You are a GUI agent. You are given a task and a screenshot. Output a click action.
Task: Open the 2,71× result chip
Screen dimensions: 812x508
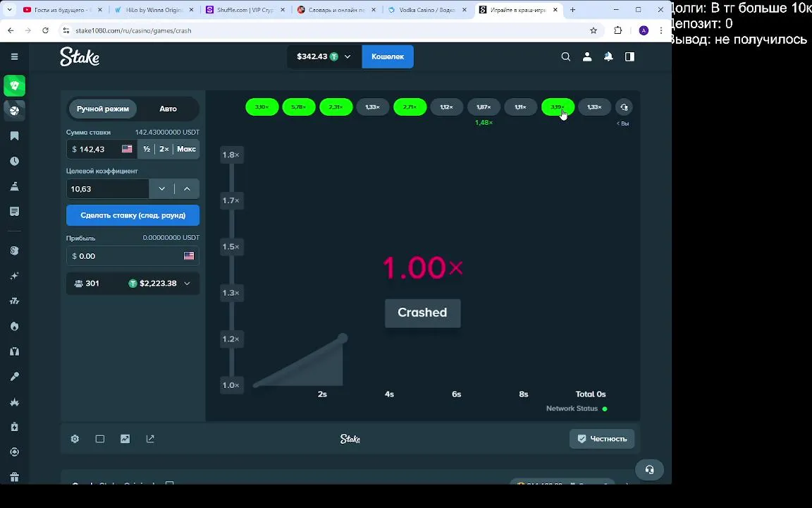click(410, 107)
